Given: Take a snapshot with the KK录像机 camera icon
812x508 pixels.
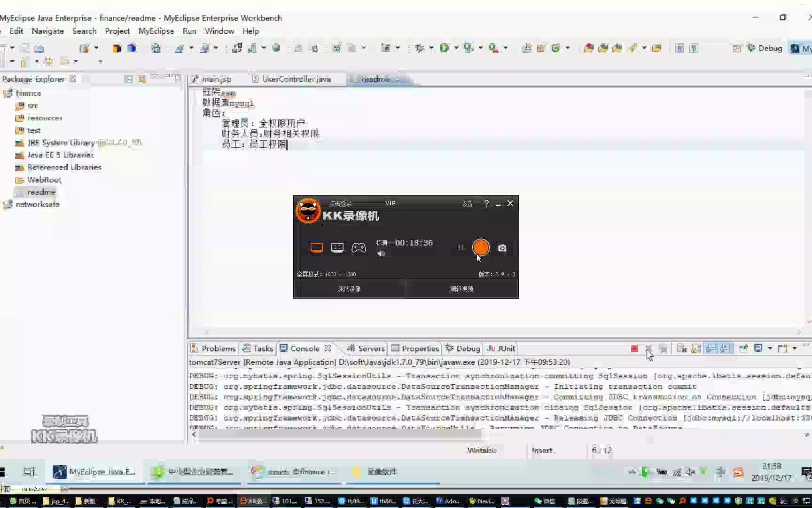Looking at the screenshot, I should 502,247.
